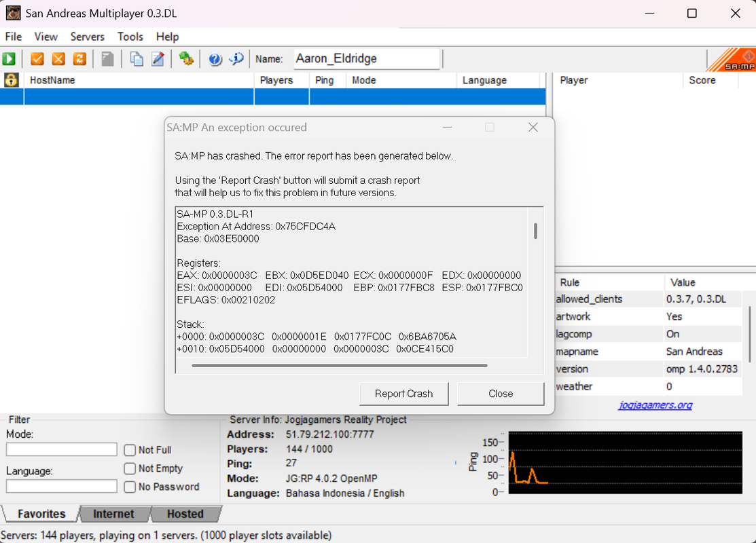Image resolution: width=756 pixels, height=543 pixels.
Task: Select the version rule row
Action: 649,369
